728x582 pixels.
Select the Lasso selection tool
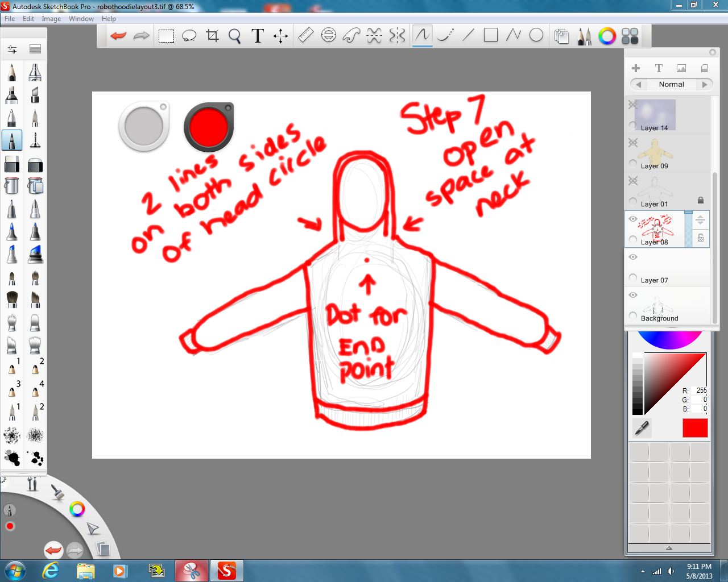coord(189,35)
